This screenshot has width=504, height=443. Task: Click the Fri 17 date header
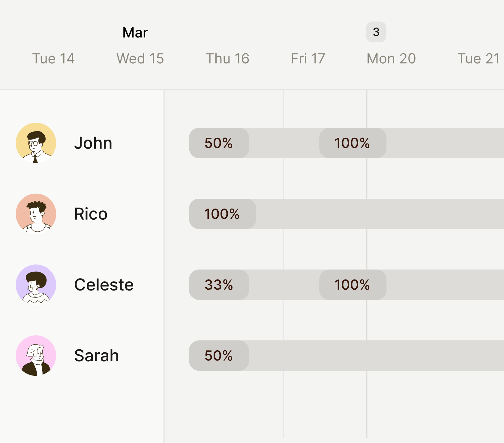click(308, 59)
